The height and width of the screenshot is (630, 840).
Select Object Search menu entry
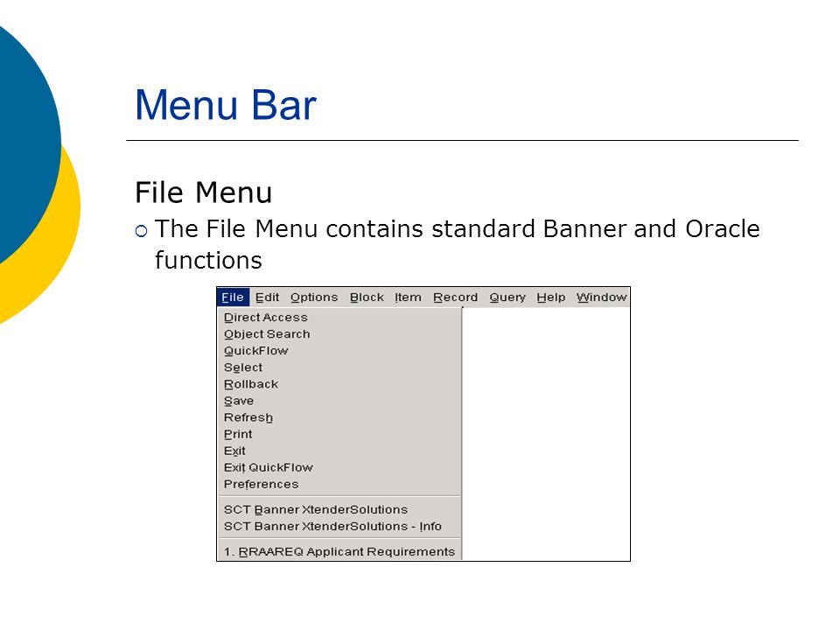point(339,334)
